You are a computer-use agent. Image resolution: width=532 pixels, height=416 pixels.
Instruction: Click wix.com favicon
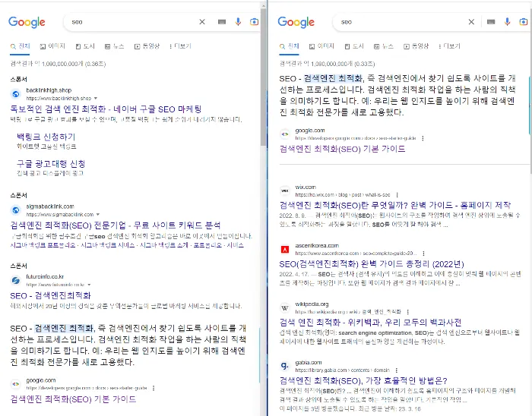285,191
